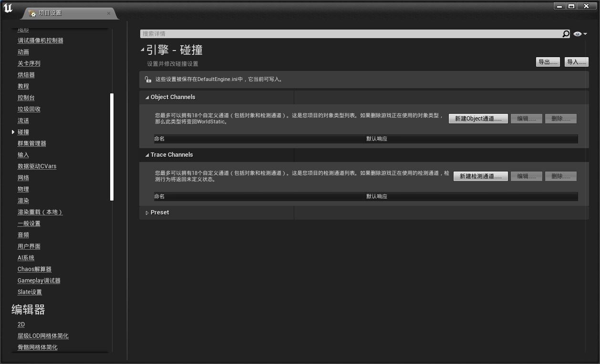Click the left sidebar vertical scrollbar
The width and height of the screenshot is (600, 364).
tap(112, 147)
